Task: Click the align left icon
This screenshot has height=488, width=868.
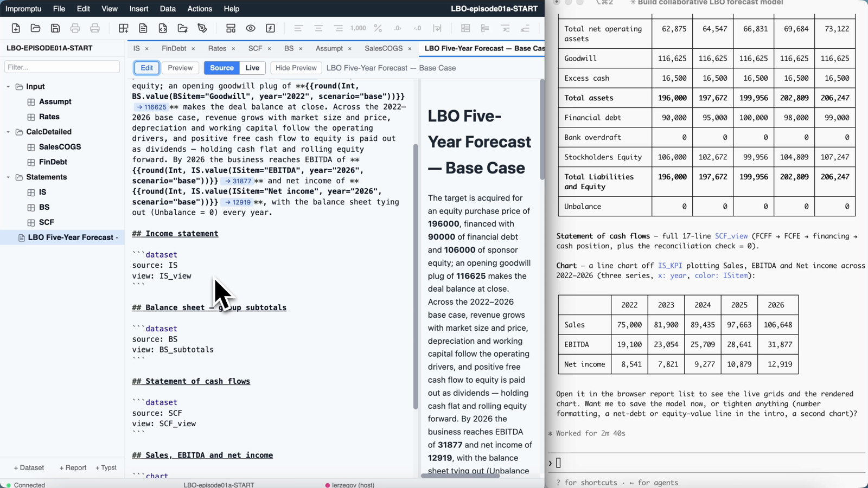Action: click(x=298, y=28)
